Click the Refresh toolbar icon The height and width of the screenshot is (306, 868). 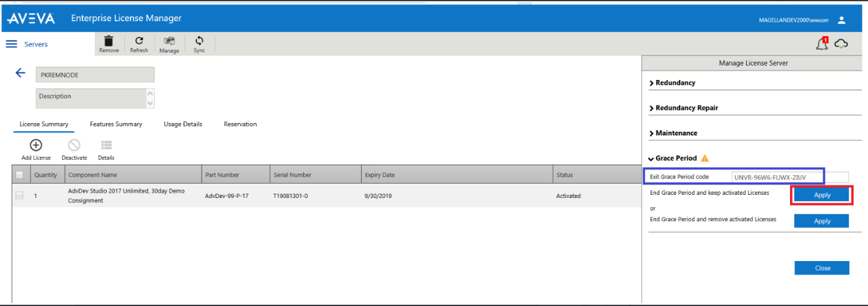tap(139, 41)
